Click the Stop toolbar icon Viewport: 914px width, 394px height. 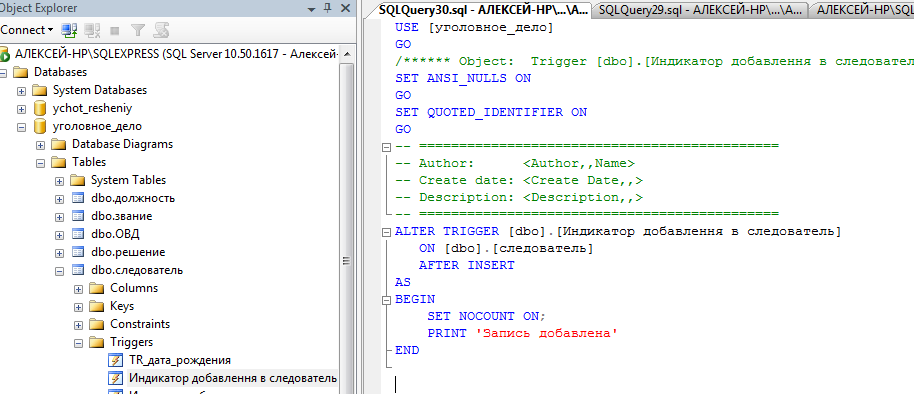click(x=115, y=30)
